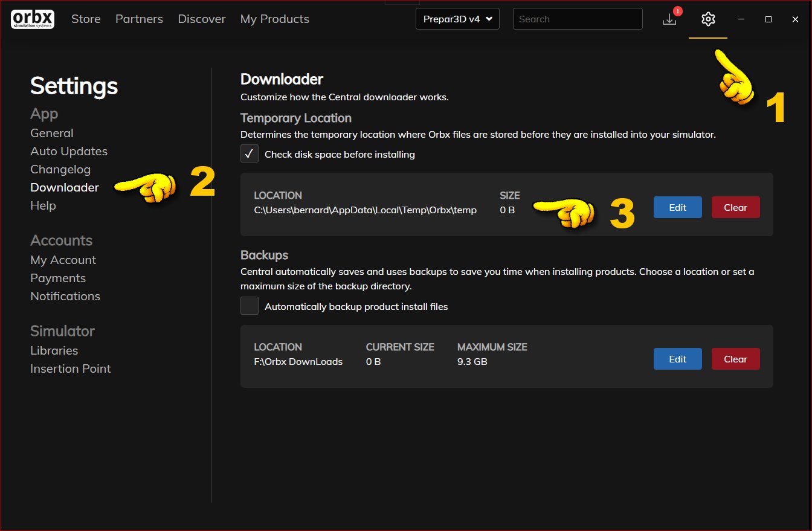This screenshot has width=812, height=531.
Task: Click the Settings title
Action: (74, 86)
